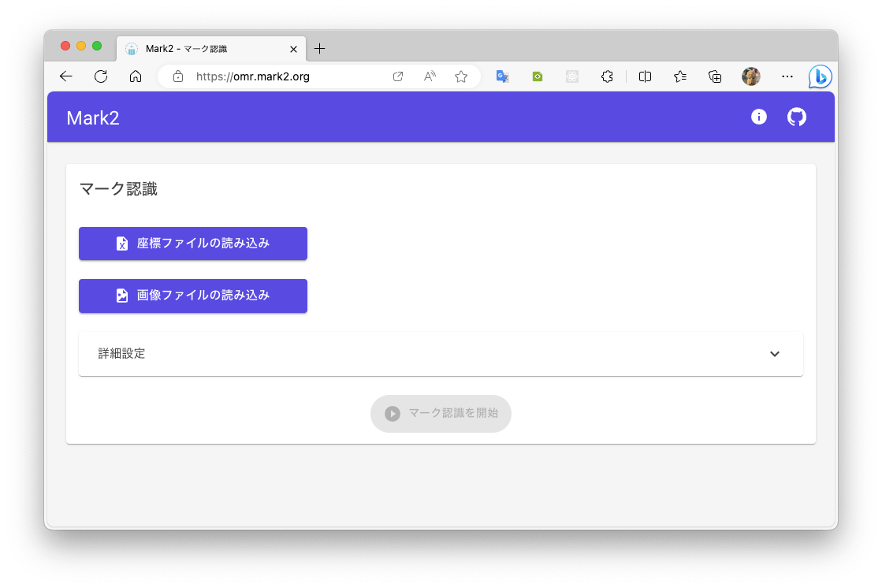Go back using the browser back arrow

click(66, 76)
